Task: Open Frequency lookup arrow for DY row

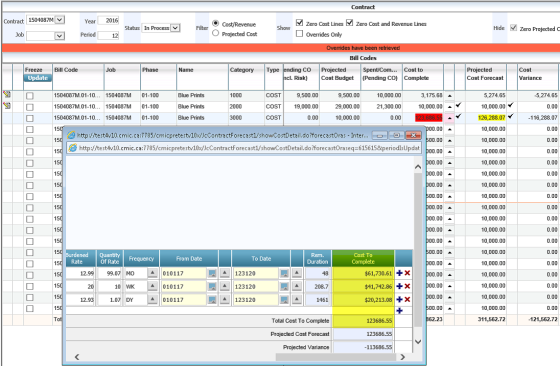Action: (x=152, y=300)
